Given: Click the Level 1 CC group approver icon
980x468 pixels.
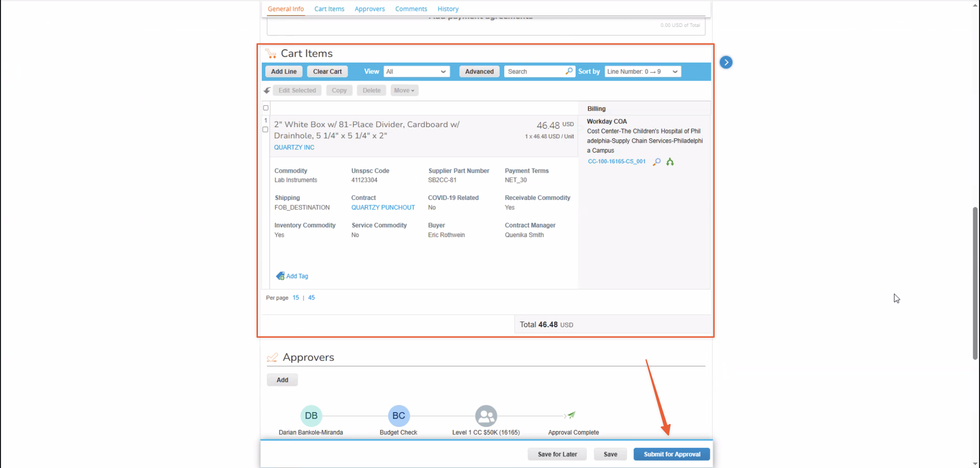Looking at the screenshot, I should tap(486, 416).
